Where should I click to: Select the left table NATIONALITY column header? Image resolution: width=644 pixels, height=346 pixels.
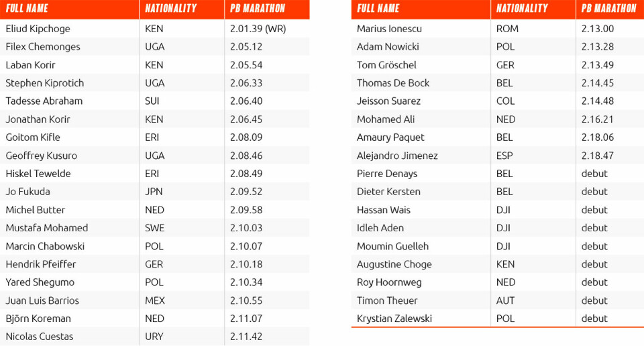pyautogui.click(x=171, y=9)
